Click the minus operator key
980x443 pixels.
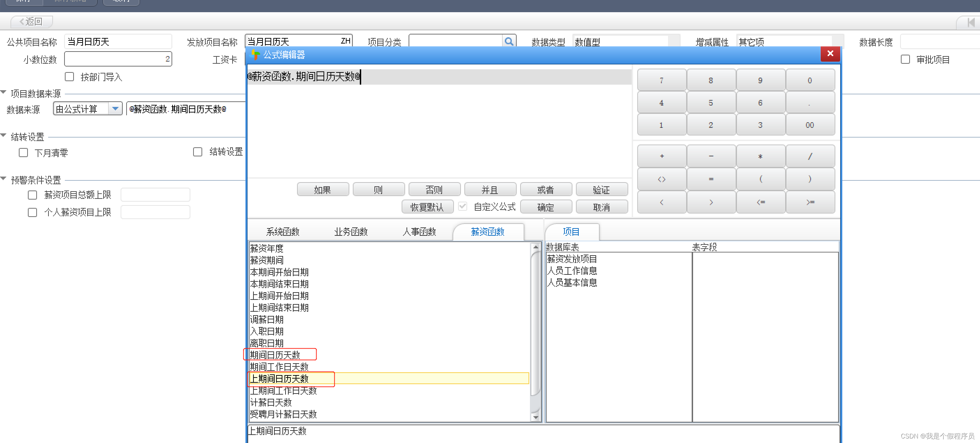[711, 156]
